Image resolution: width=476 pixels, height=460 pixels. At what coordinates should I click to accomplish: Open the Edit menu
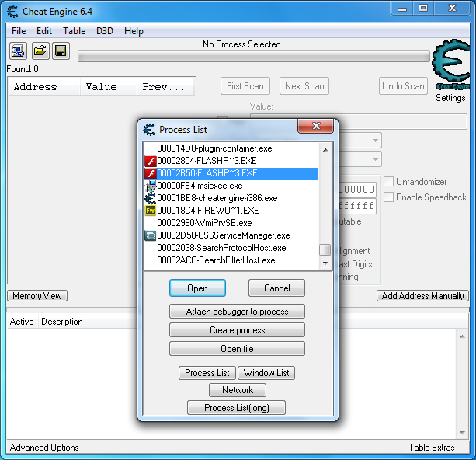[44, 31]
